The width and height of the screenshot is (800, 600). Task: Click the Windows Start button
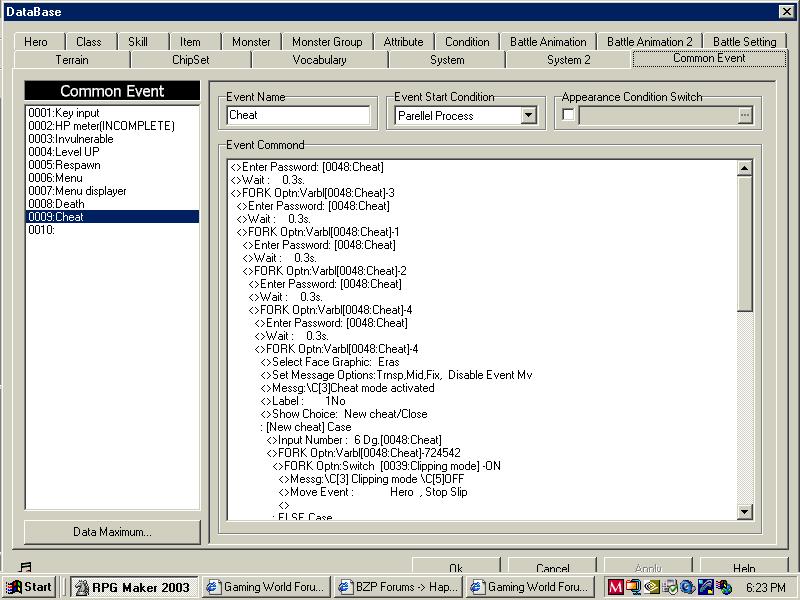30,587
